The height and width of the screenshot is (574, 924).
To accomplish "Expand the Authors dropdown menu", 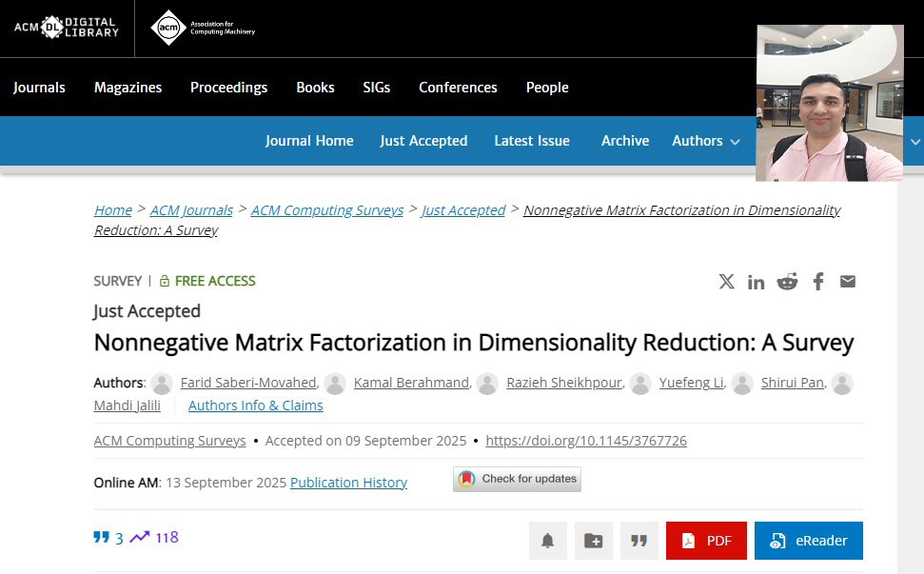I will (x=706, y=141).
